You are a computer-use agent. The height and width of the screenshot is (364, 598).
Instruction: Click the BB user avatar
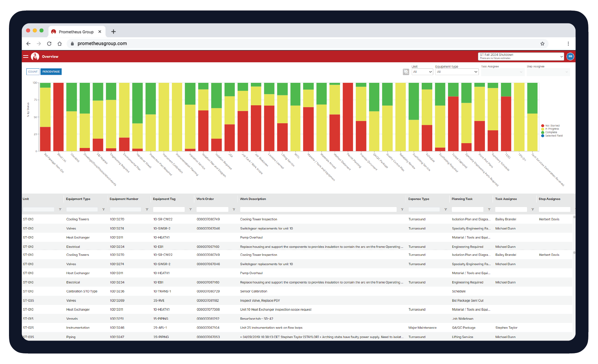pos(570,56)
